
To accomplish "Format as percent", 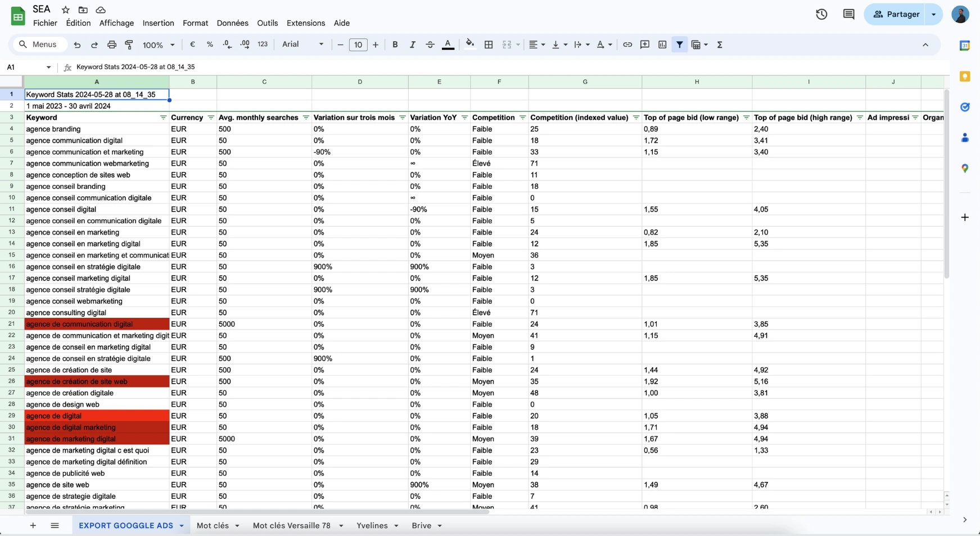I will [x=210, y=44].
